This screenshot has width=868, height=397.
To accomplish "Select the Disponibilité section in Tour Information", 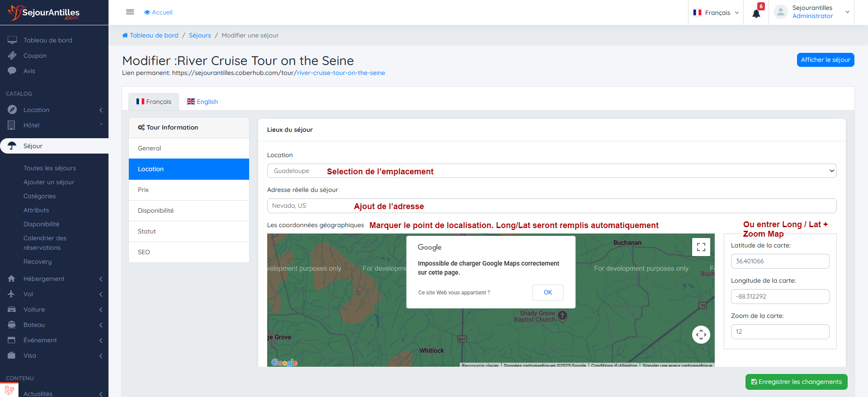I will 156,210.
